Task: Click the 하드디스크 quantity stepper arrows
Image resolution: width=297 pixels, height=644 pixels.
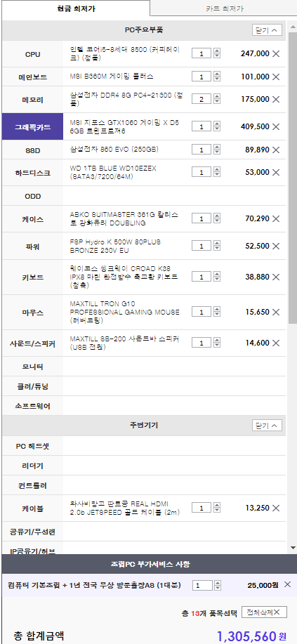Action: (217, 172)
